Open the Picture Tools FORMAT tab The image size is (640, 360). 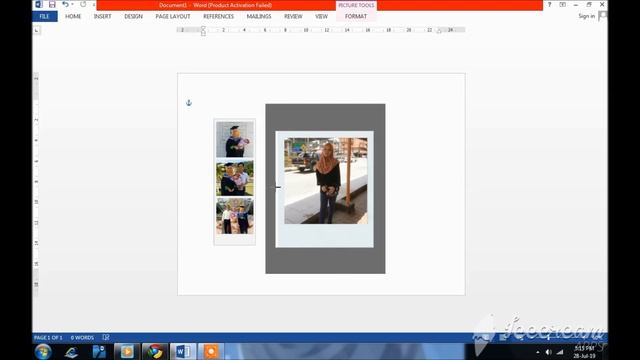pos(356,16)
